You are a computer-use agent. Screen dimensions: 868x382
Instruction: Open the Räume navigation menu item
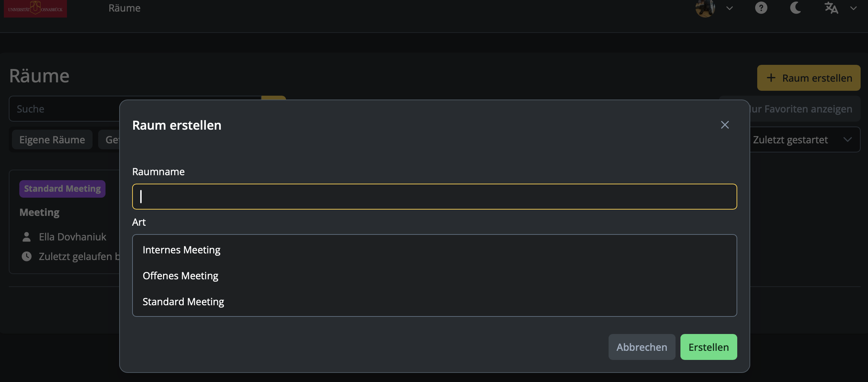coord(124,8)
